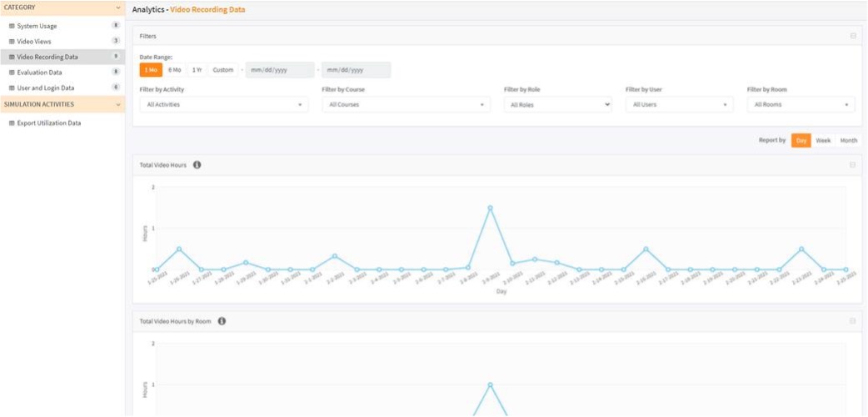This screenshot has width=868, height=417.
Task: Set report grouping to Month
Action: (x=848, y=141)
